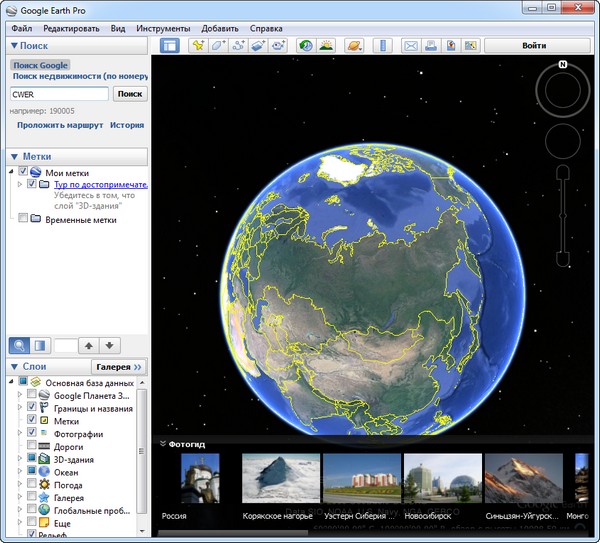
Task: Select the Add Polygon tool
Action: pyautogui.click(x=218, y=46)
